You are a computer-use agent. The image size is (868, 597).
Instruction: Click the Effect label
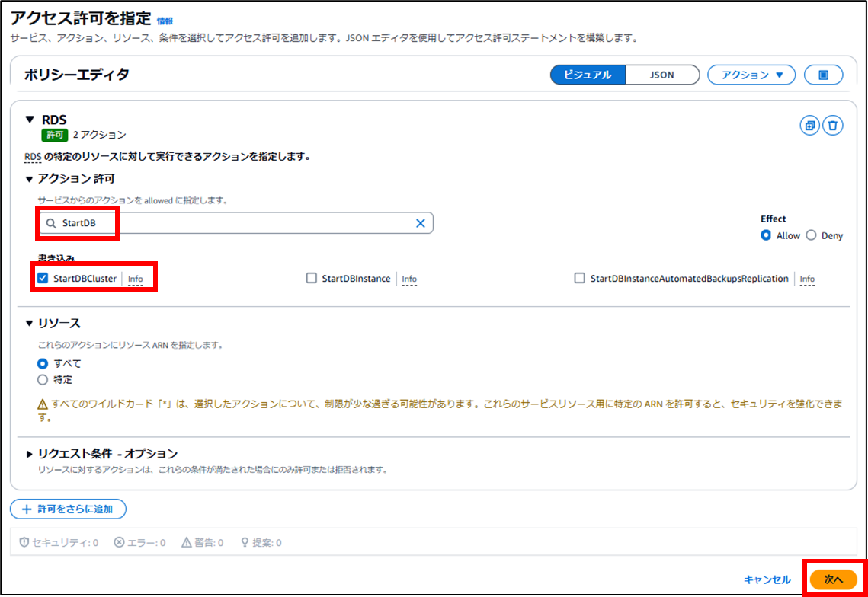click(774, 219)
